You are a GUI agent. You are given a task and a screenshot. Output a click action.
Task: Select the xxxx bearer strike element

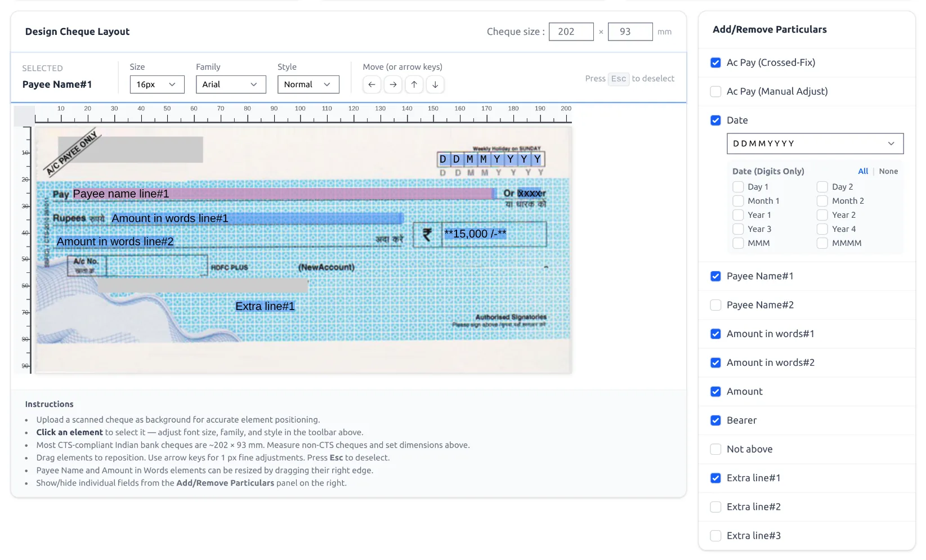click(x=529, y=193)
